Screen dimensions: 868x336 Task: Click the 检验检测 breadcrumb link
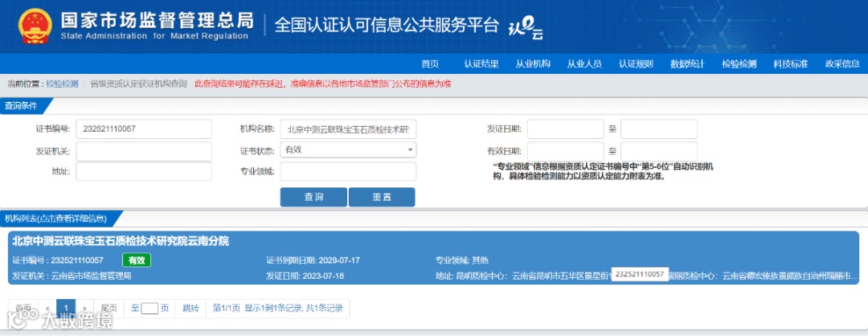[62, 84]
